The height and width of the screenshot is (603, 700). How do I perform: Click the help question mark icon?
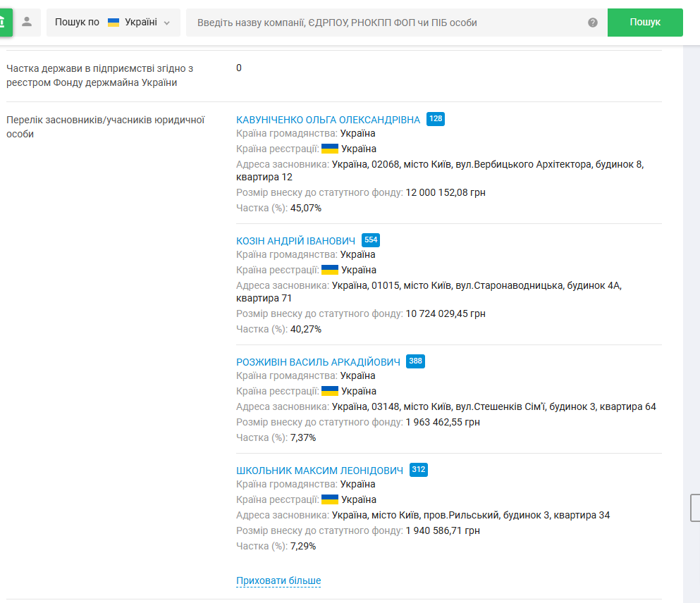coord(592,23)
